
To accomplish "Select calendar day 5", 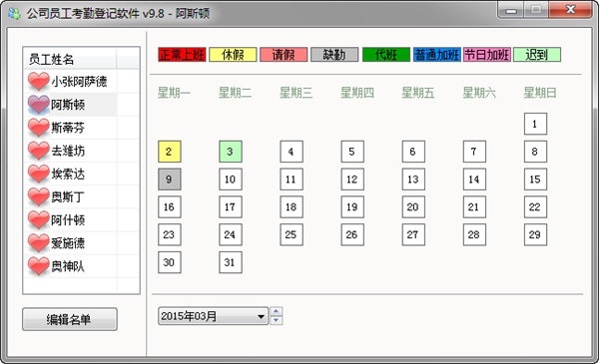I will tap(352, 152).
